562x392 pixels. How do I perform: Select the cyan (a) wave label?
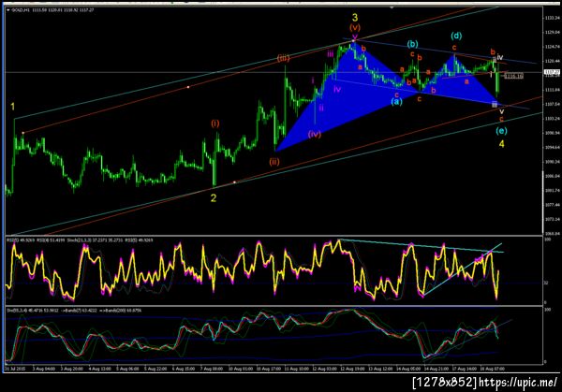[396, 102]
